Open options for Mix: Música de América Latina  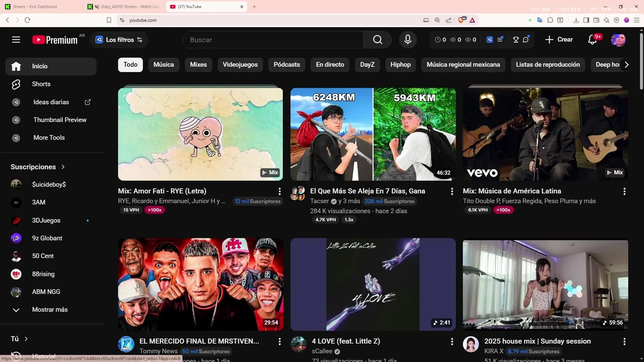click(624, 192)
